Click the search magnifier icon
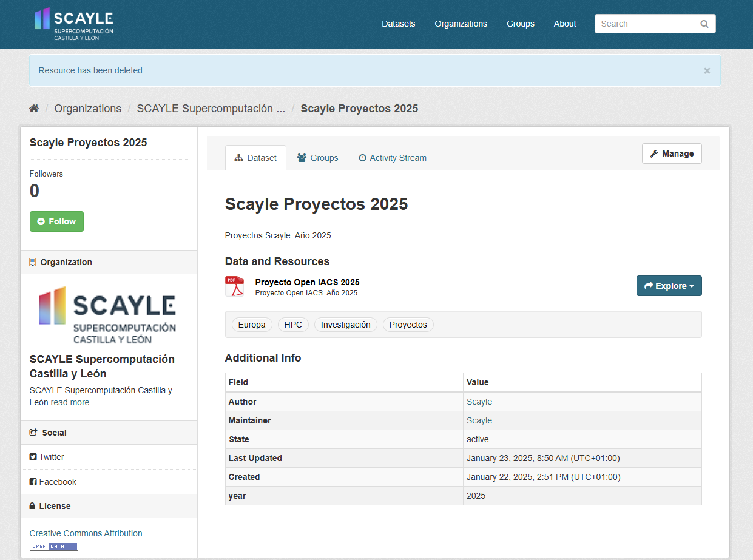The image size is (753, 560). pos(704,24)
